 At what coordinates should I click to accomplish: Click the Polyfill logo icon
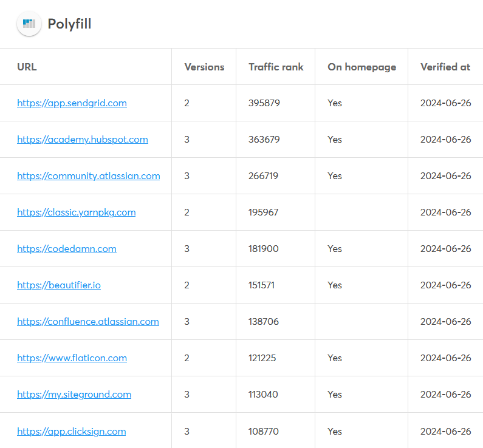pyautogui.click(x=29, y=24)
